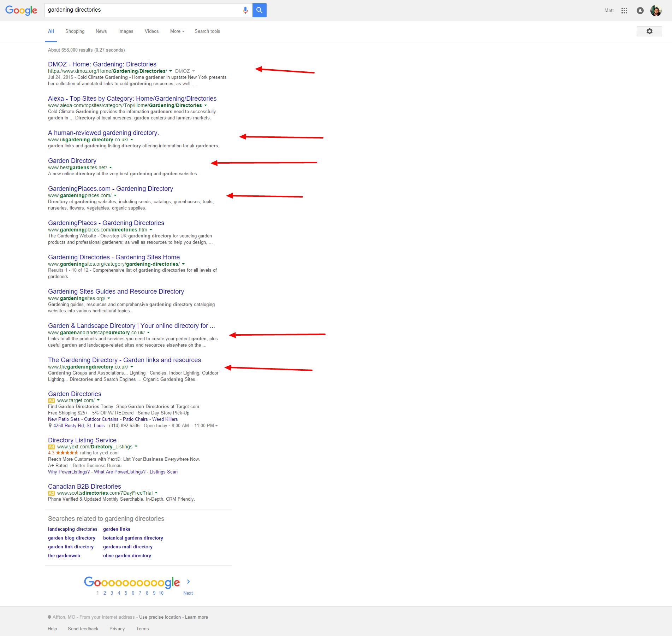Screen dimensions: 672x636
Task: Expand the gardenandlandscapedirectory.co.uk dropdown arrow
Action: pyautogui.click(x=148, y=332)
